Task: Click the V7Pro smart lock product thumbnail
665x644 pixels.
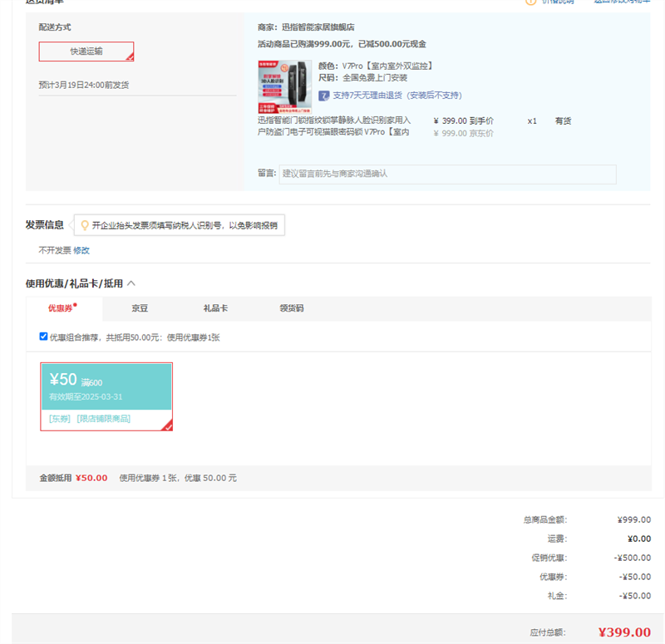Action: click(284, 86)
